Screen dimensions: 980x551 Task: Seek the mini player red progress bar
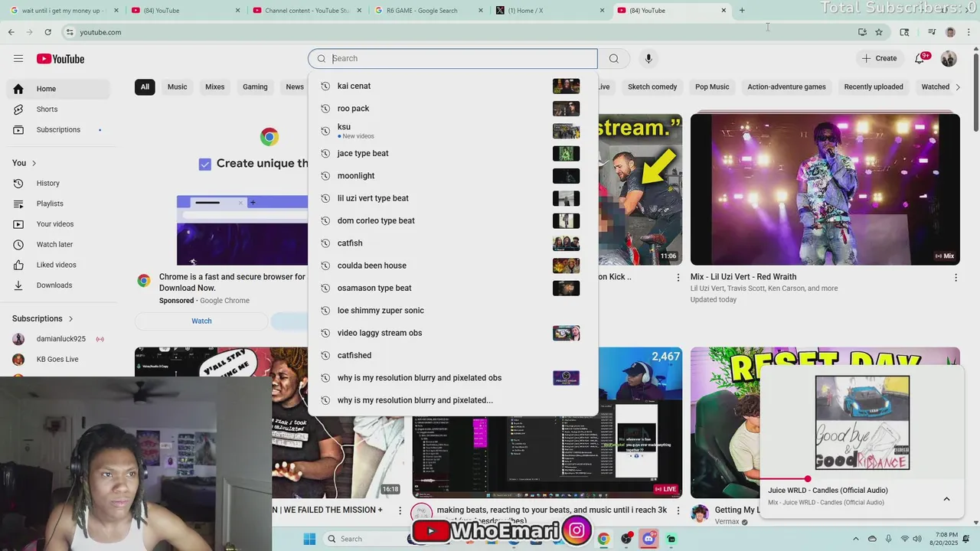tap(862, 479)
